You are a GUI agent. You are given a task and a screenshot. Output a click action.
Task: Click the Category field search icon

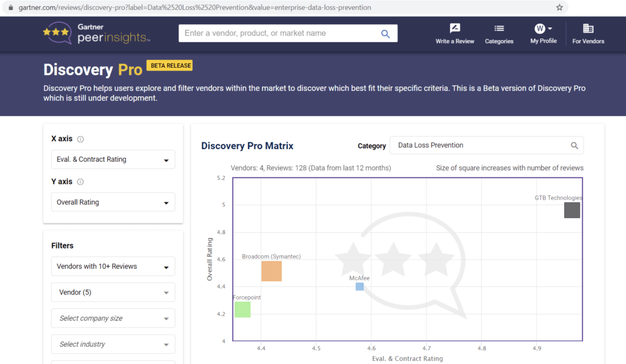pyautogui.click(x=574, y=145)
